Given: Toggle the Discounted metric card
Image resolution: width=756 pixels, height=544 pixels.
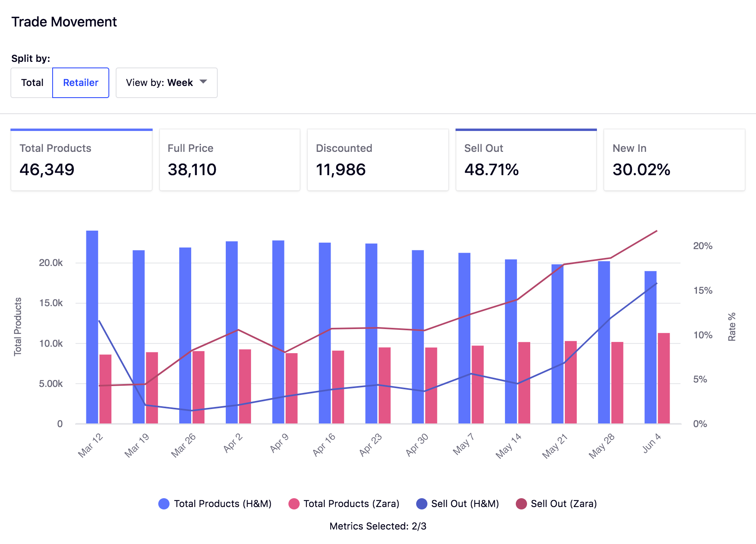Looking at the screenshot, I should (378, 160).
